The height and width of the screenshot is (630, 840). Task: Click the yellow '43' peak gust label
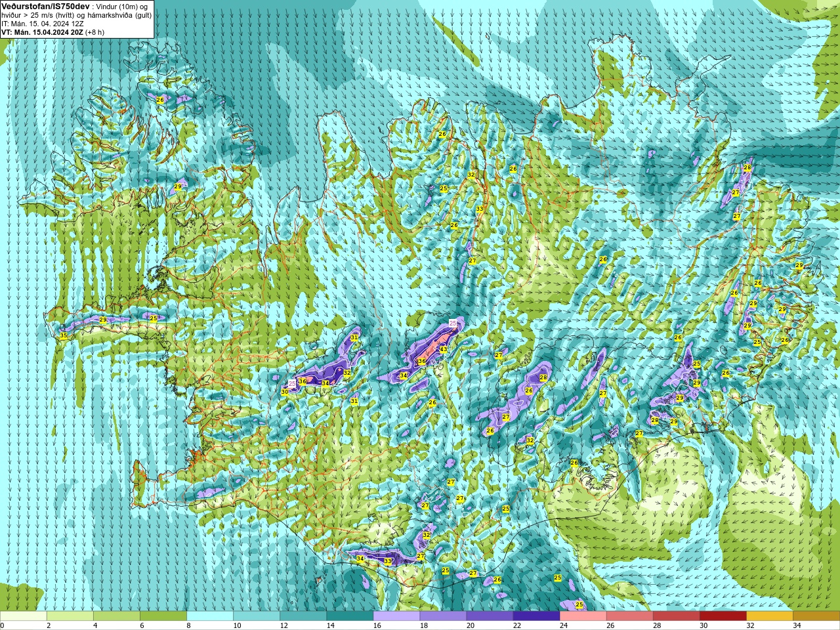pos(444,349)
